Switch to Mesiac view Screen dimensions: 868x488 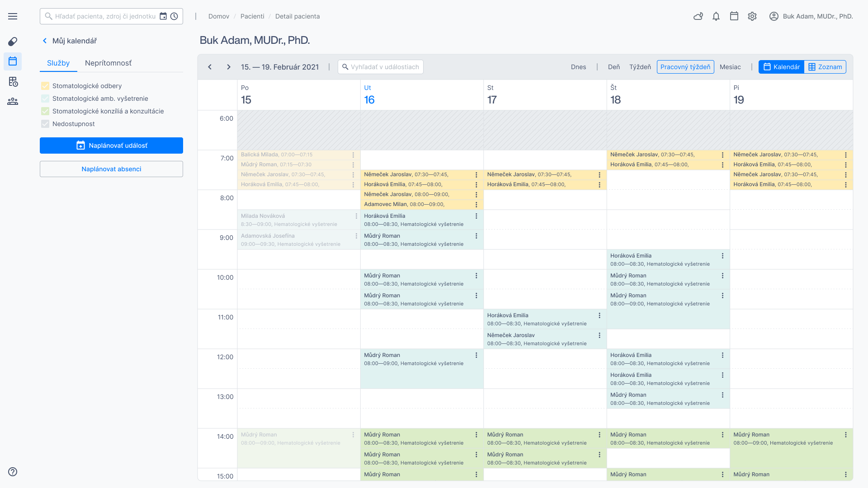pyautogui.click(x=730, y=67)
